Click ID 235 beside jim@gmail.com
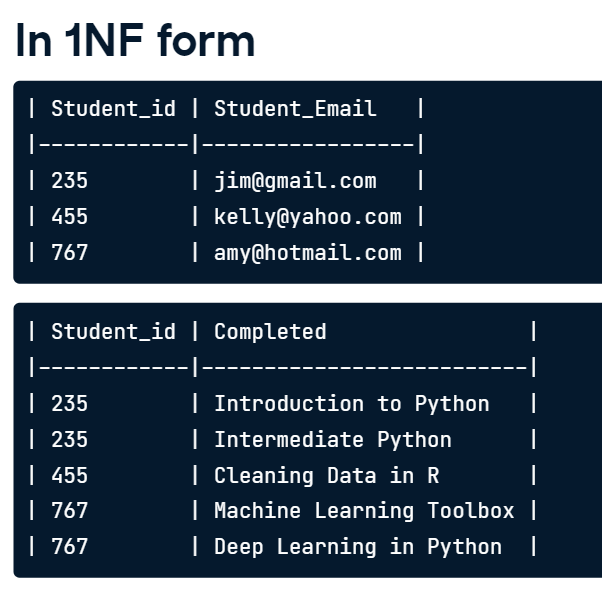 click(x=70, y=181)
